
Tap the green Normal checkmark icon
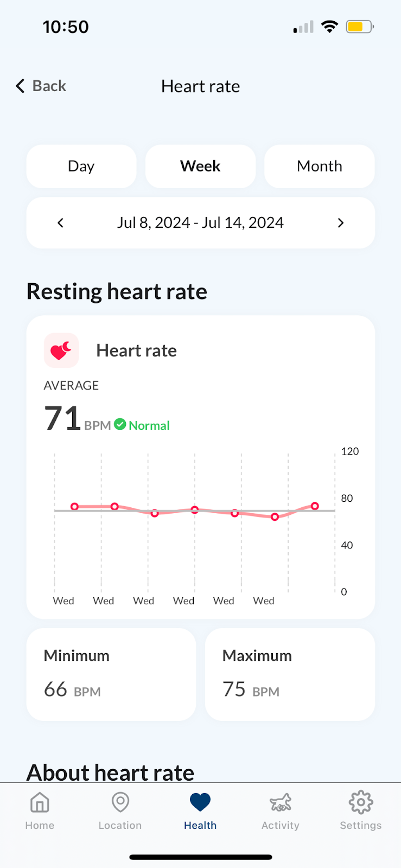point(120,424)
